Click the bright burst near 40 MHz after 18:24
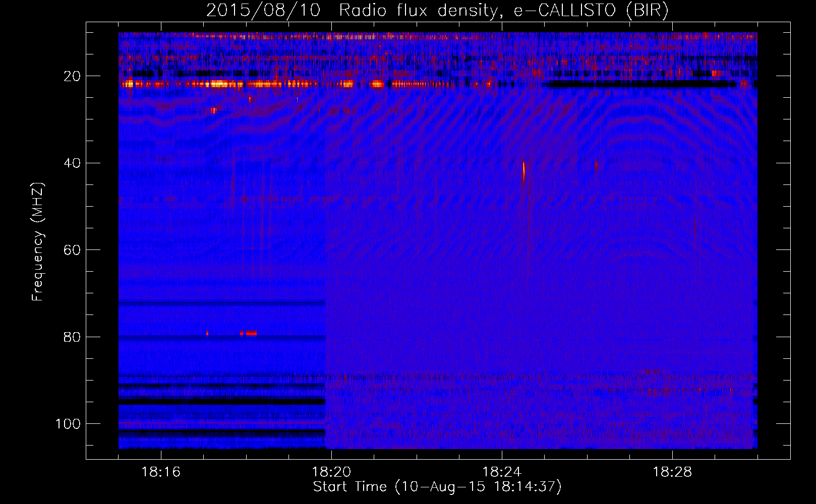Viewport: 816px width, 504px height. pyautogui.click(x=524, y=171)
